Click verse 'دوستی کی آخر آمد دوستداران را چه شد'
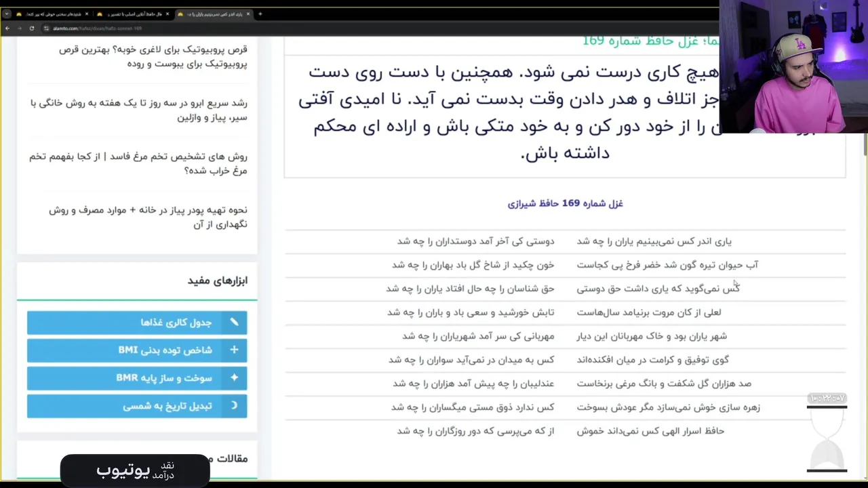 coord(475,241)
